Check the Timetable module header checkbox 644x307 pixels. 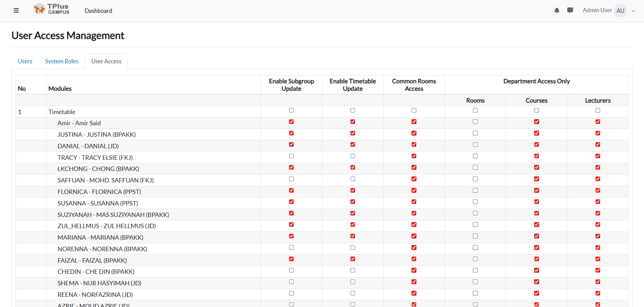pos(291,110)
